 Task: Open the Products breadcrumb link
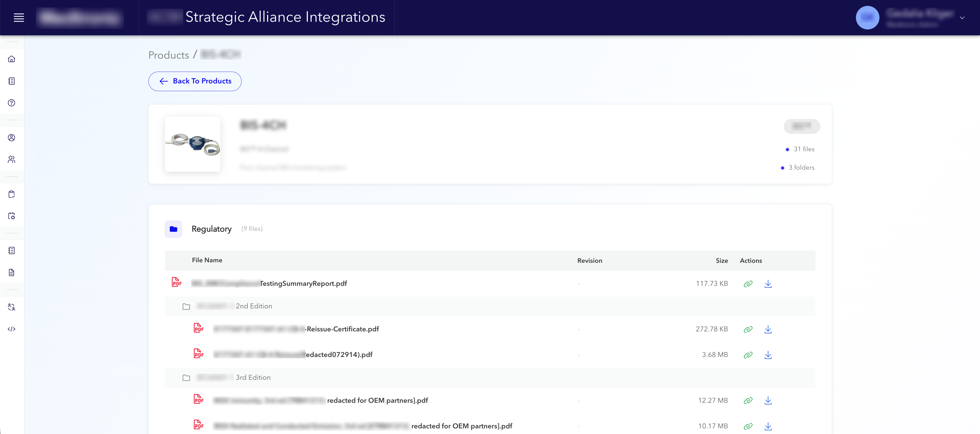pyautogui.click(x=169, y=55)
